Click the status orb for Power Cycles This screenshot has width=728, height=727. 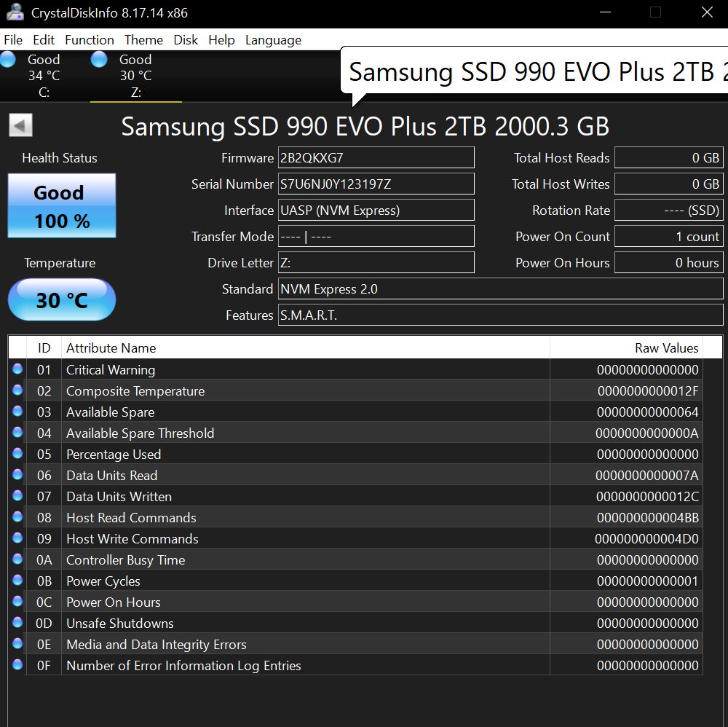pyautogui.click(x=17, y=580)
